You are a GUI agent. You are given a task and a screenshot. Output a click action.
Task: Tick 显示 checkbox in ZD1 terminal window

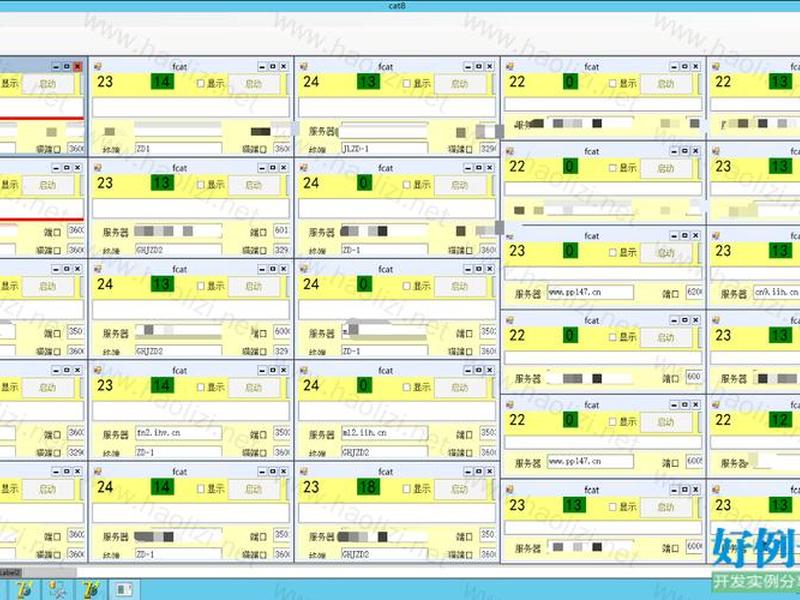pyautogui.click(x=201, y=83)
